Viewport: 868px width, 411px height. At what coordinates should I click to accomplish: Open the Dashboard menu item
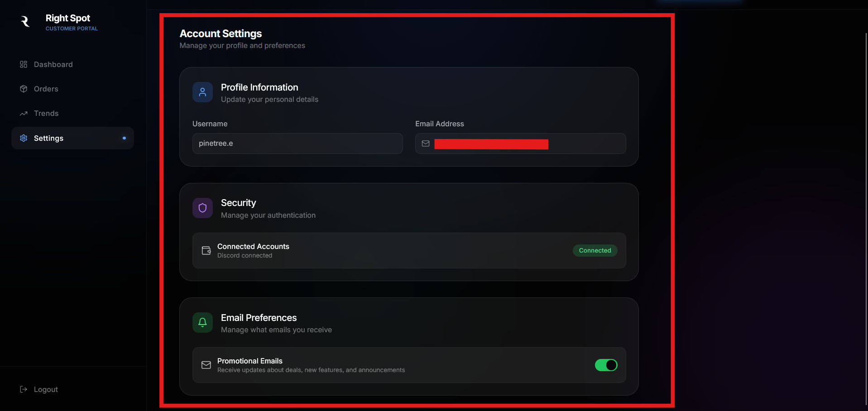coord(53,64)
